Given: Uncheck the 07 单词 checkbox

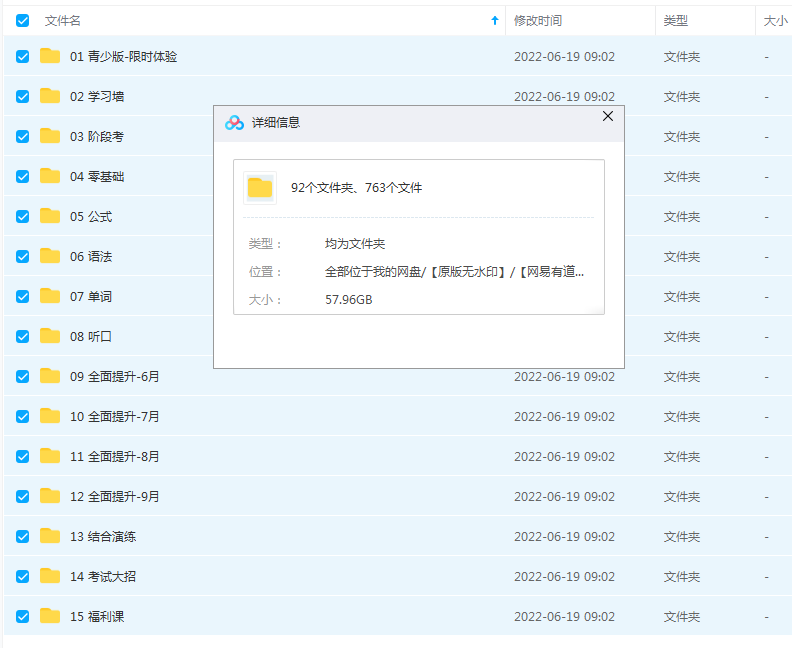Looking at the screenshot, I should (22, 296).
